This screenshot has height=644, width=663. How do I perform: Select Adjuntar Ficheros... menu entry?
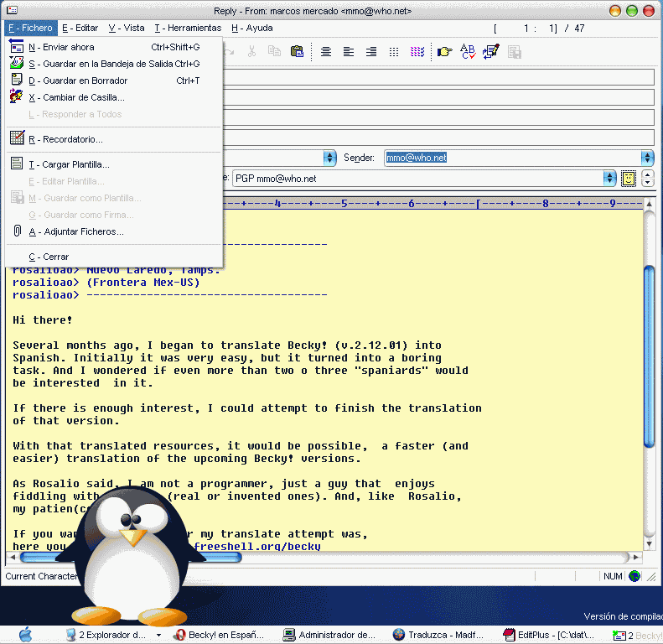click(114, 231)
